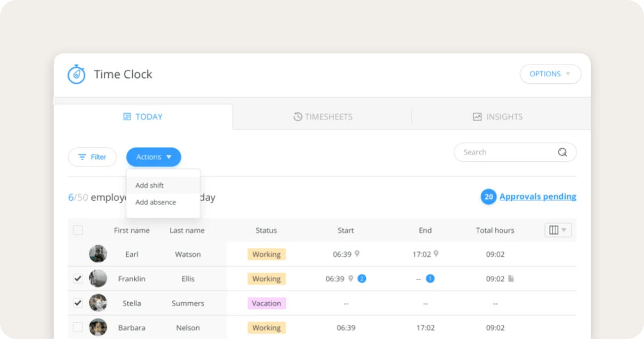Check Barbara Nelson's row checkbox

78,327
